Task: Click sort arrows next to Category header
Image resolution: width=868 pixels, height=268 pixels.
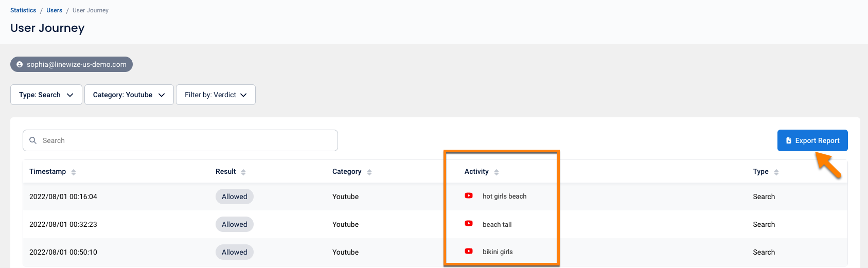Action: (369, 172)
